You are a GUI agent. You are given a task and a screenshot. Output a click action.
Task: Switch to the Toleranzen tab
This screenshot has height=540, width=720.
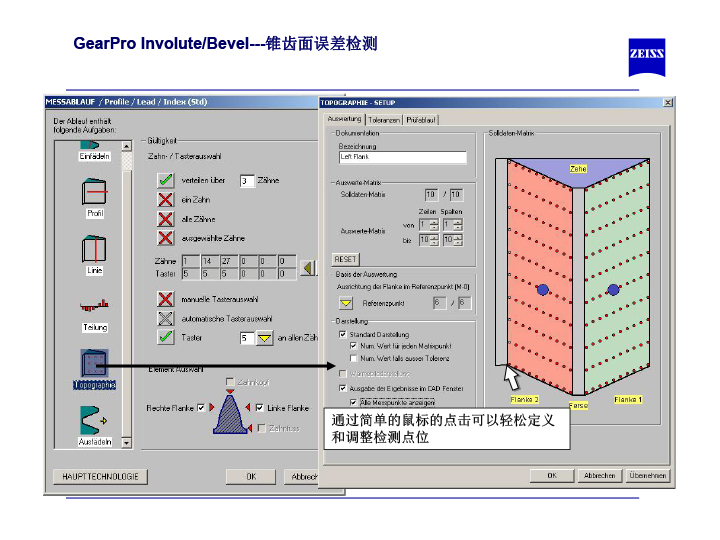click(384, 120)
